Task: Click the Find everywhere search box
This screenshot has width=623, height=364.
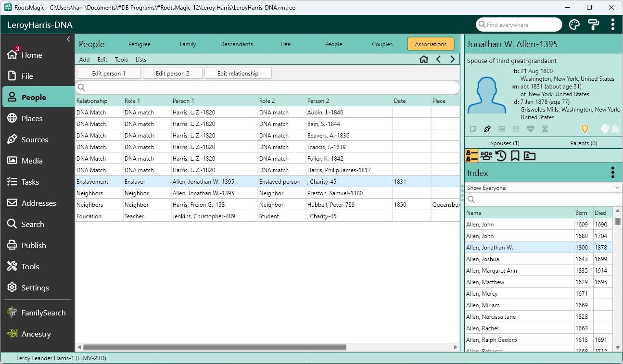Action: click(519, 25)
